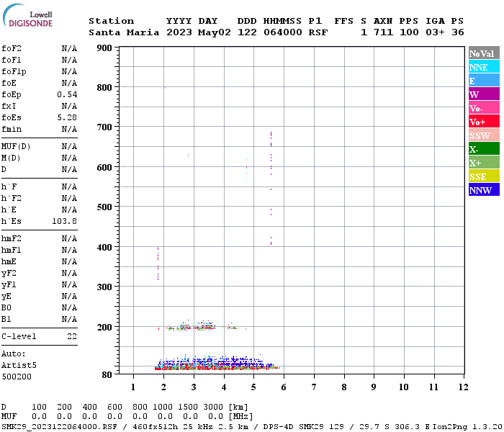Screen dimensions: 504x432
Task: Select the SSE yellow legend swatch
Action: [x=484, y=176]
